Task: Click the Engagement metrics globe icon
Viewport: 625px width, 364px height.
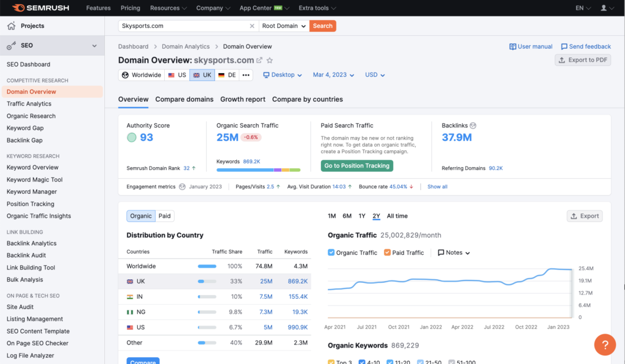Action: [x=182, y=187]
